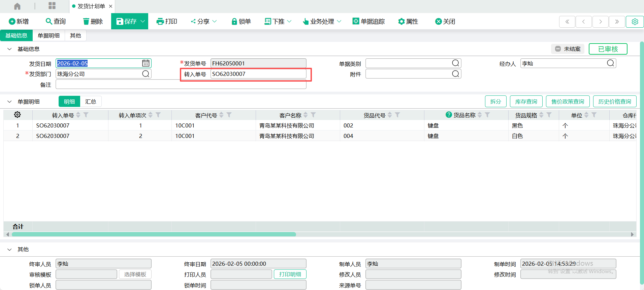Screen dimensions: 644x290
Task: Switch to the 其他 tab
Action: 75,35
